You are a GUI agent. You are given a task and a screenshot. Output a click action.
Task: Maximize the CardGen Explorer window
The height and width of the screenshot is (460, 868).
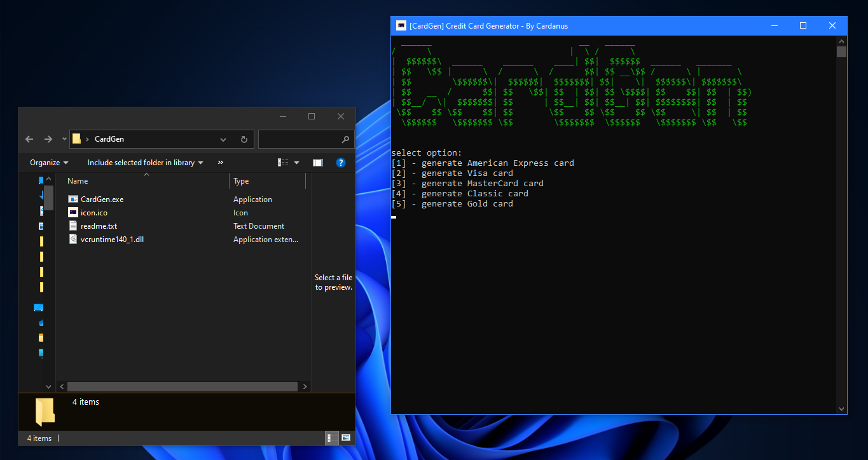click(312, 116)
